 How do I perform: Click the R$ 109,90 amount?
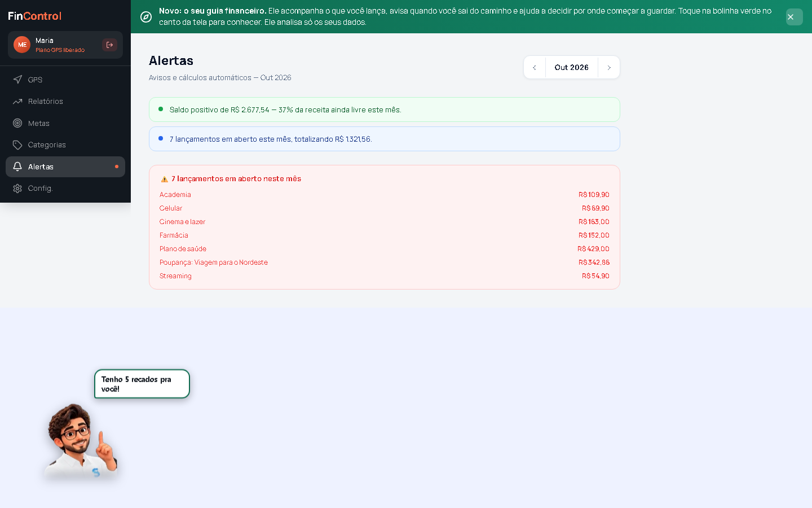(x=594, y=195)
